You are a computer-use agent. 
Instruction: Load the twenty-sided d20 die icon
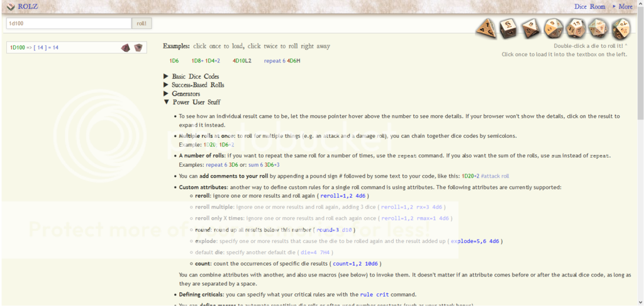pos(598,28)
